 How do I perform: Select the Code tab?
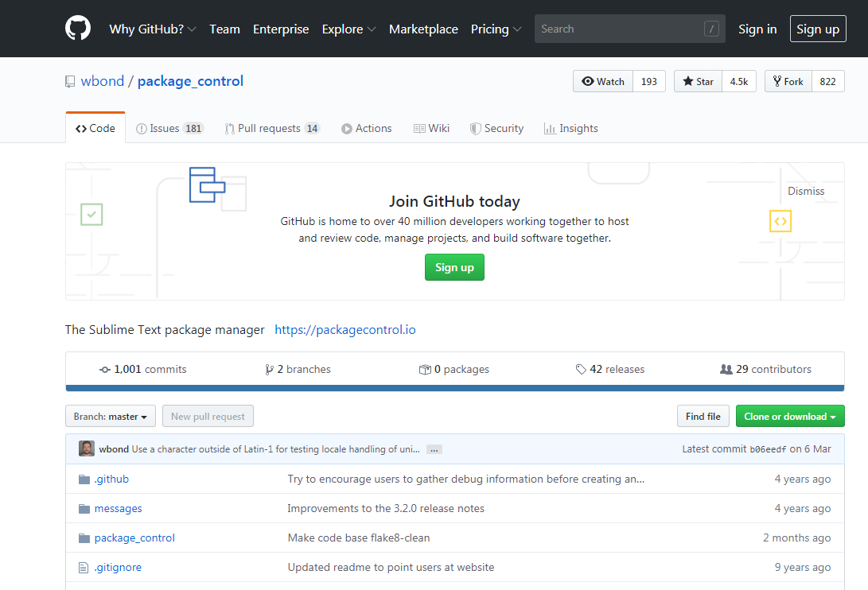click(x=95, y=128)
